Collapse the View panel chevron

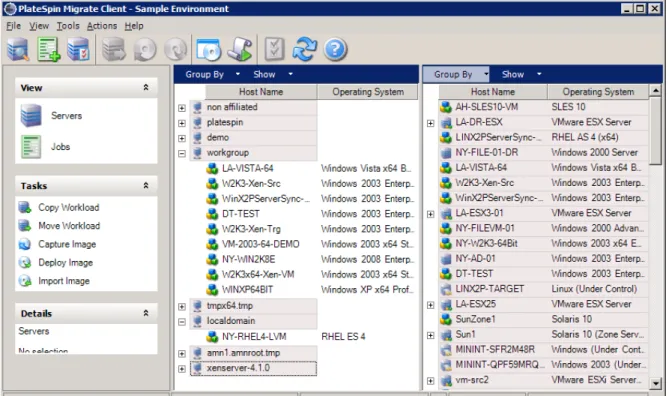click(x=146, y=87)
